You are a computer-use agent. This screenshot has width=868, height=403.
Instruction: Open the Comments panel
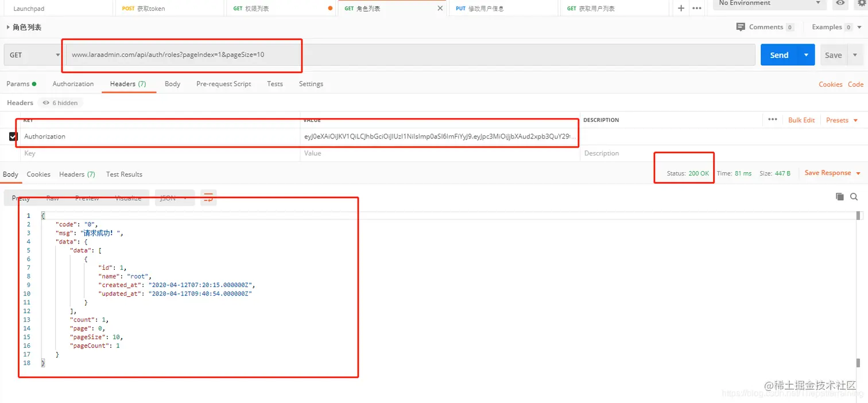765,27
